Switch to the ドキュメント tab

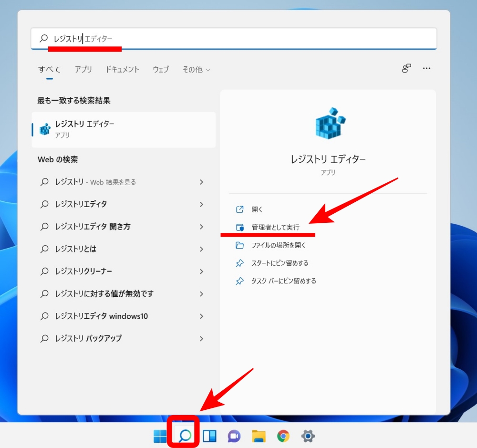pyautogui.click(x=122, y=70)
